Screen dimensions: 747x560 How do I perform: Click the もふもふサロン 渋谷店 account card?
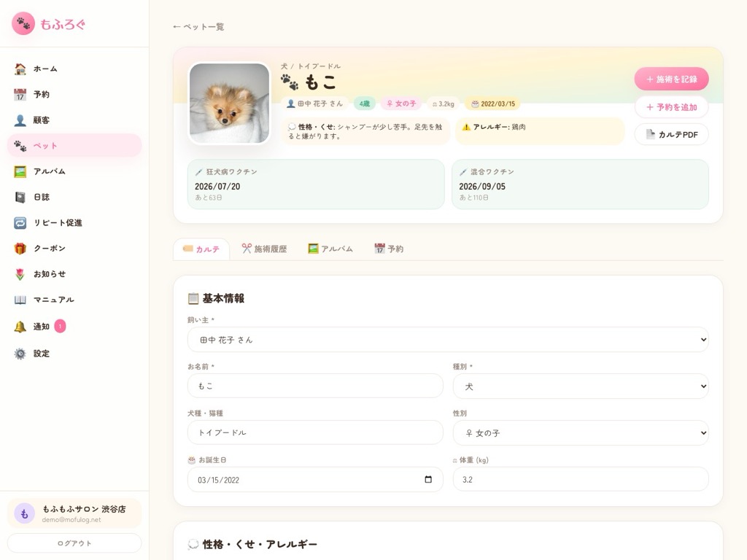[x=74, y=513]
